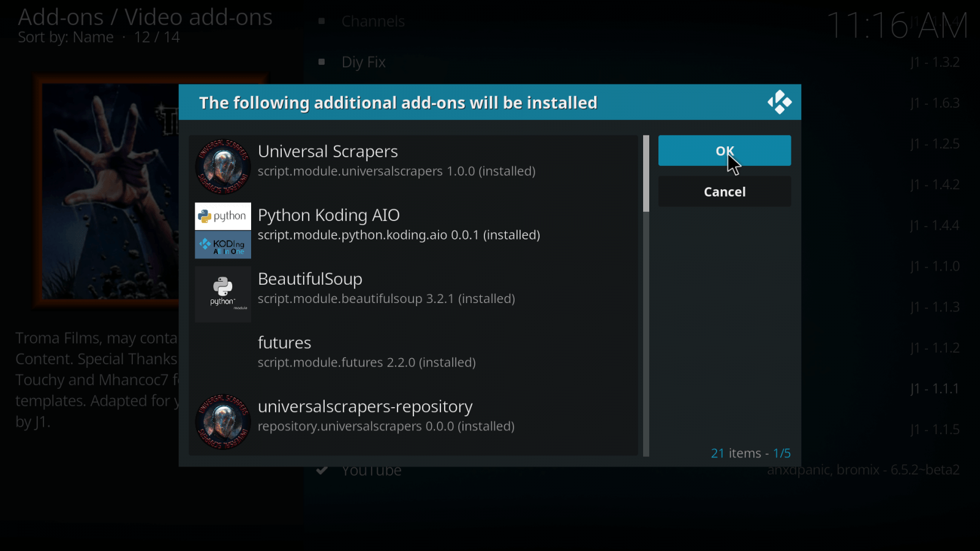
Task: Click the Kodi logo in the dialog header
Action: pos(780,102)
